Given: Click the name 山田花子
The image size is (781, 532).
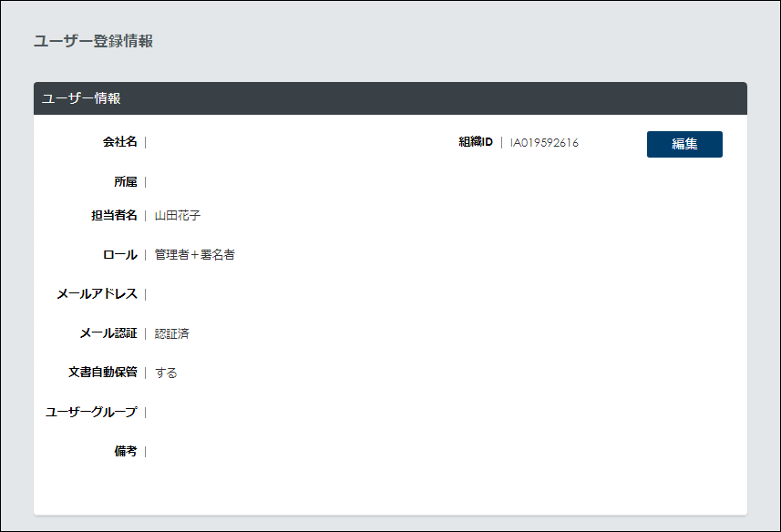Looking at the screenshot, I should point(177,216).
